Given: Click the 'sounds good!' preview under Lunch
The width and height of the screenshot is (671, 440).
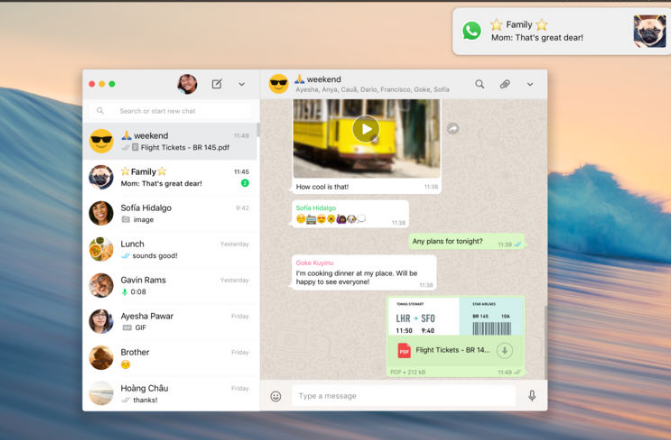Looking at the screenshot, I should pyautogui.click(x=154, y=256).
